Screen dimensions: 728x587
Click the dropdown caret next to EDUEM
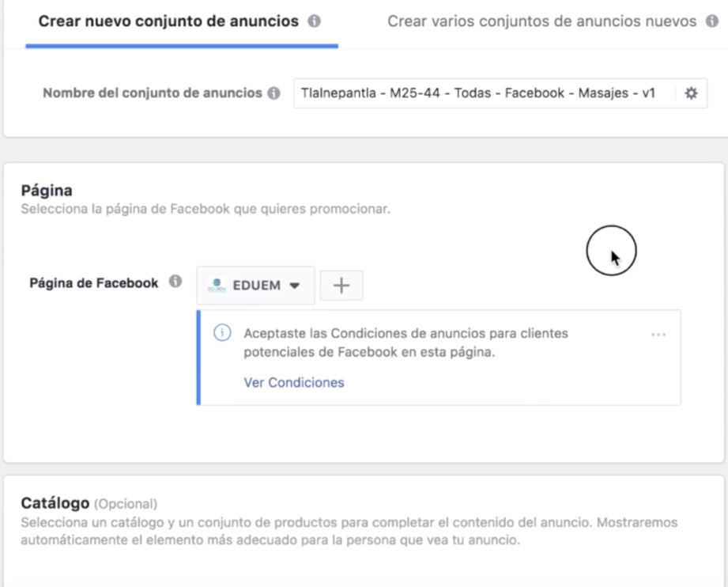tap(295, 286)
